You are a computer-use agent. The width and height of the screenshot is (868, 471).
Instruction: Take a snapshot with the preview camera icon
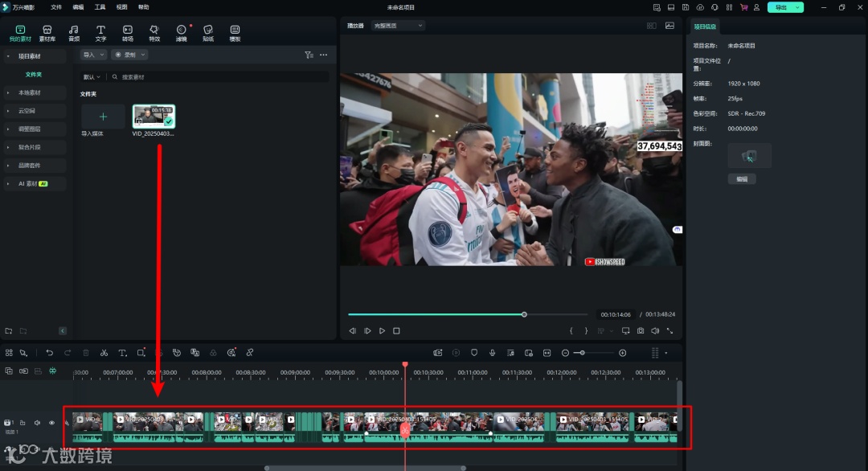641,331
